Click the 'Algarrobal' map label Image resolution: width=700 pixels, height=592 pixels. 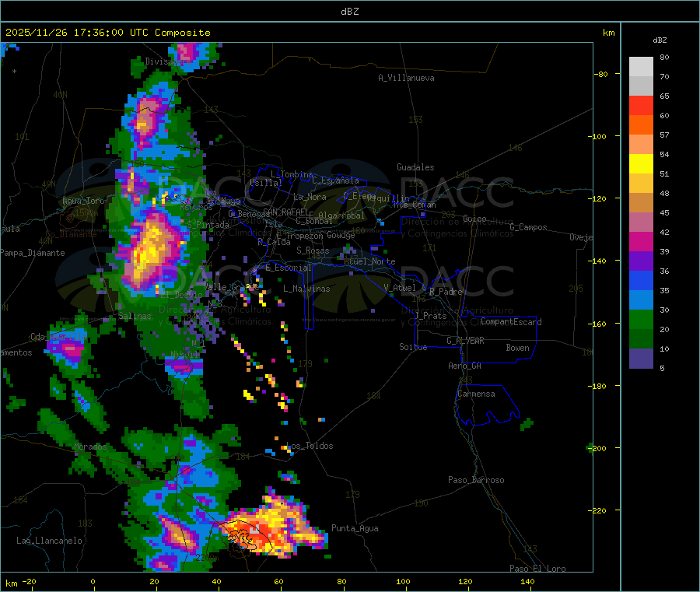(x=341, y=215)
